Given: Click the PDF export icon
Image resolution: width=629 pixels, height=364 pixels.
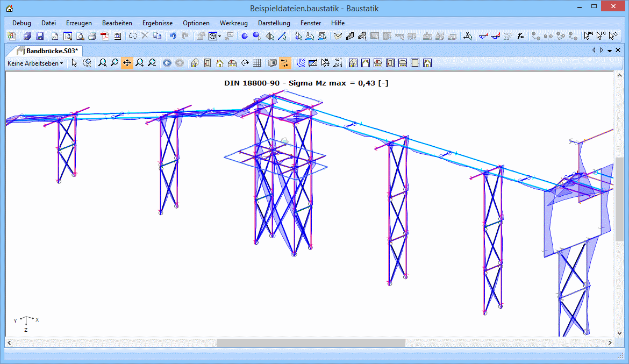Looking at the screenshot, I should tap(104, 37).
